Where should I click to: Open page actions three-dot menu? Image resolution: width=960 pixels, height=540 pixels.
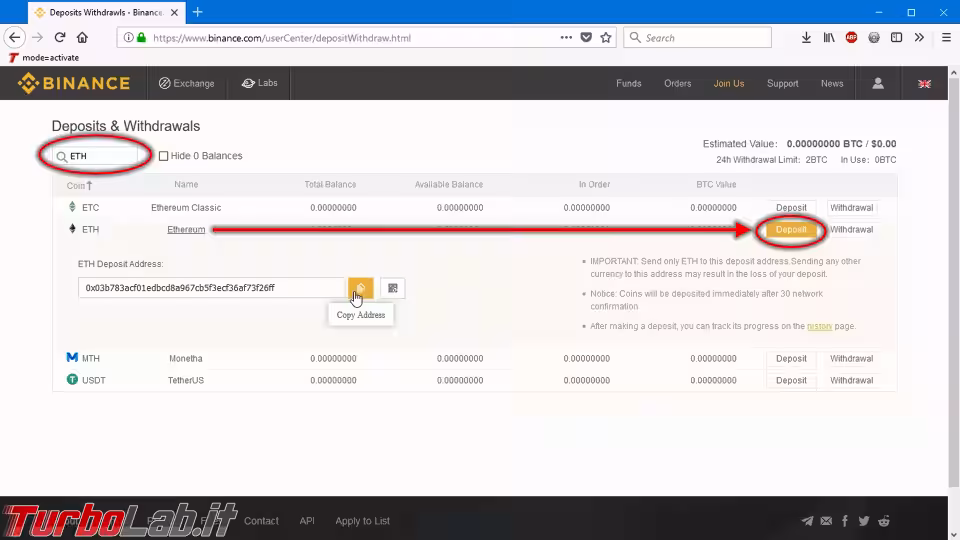click(566, 37)
